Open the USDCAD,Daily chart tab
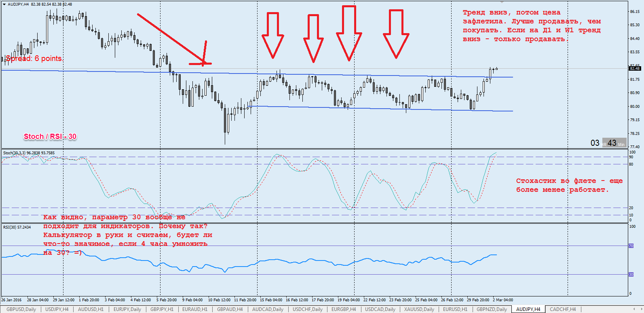This screenshot has width=644, height=313. [x=380, y=309]
